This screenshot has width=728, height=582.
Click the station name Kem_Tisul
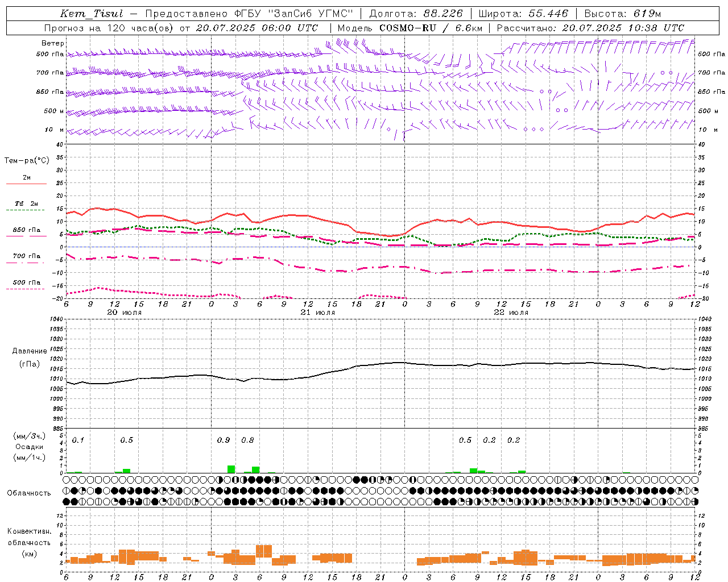[x=92, y=14]
